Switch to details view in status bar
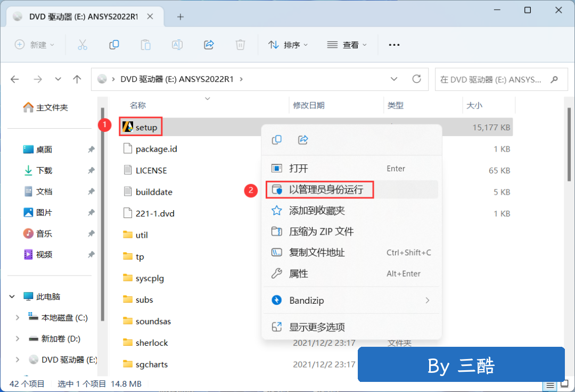 [x=550, y=385]
